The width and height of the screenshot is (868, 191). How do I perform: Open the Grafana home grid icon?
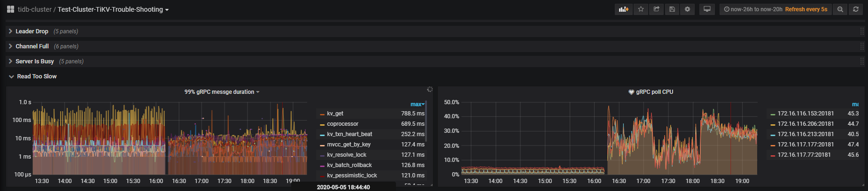point(10,9)
